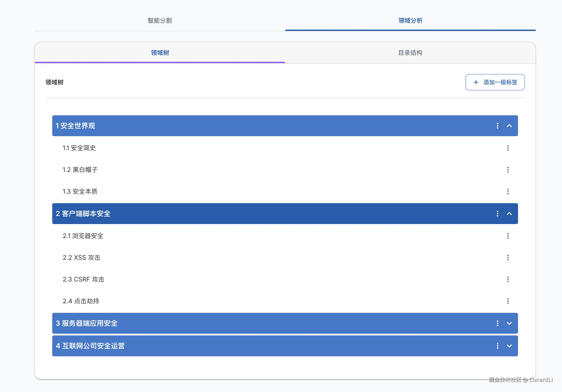Select the 领域分析 tab
562x392 pixels.
pos(410,20)
